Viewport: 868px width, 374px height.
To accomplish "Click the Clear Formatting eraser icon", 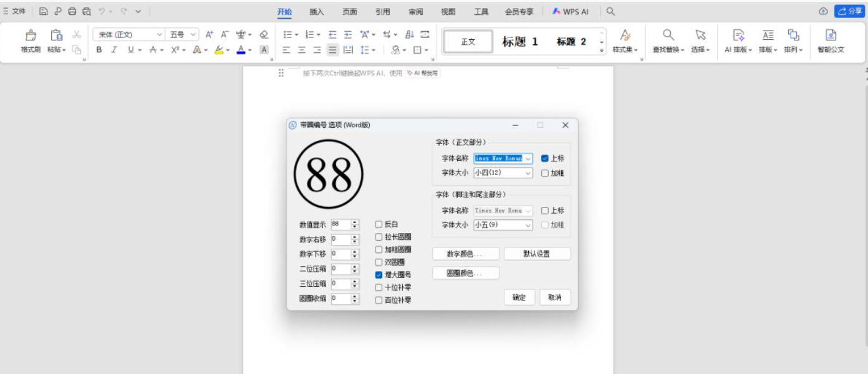I will coord(264,35).
